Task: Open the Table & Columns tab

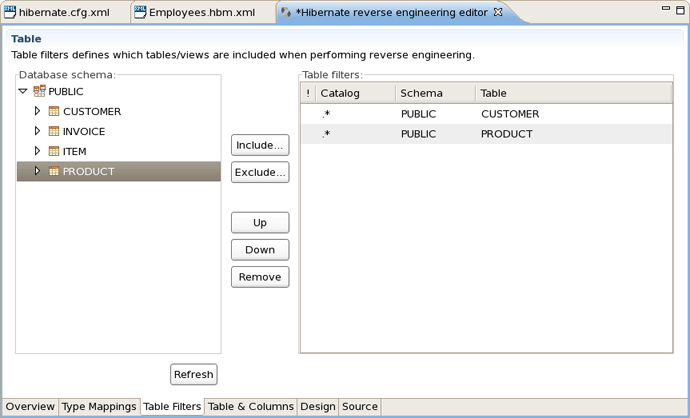Action: point(251,407)
